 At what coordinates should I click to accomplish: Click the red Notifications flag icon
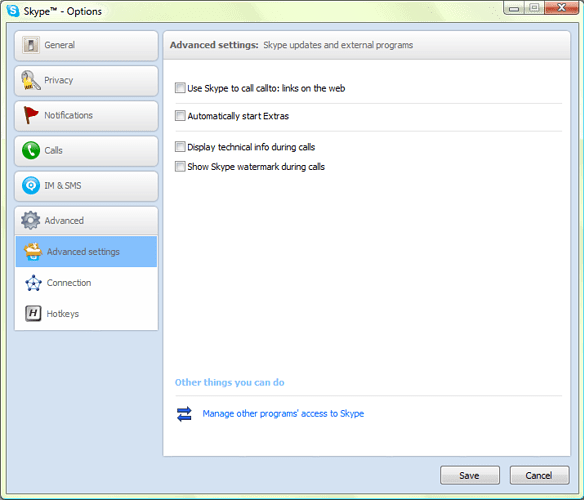tap(31, 115)
